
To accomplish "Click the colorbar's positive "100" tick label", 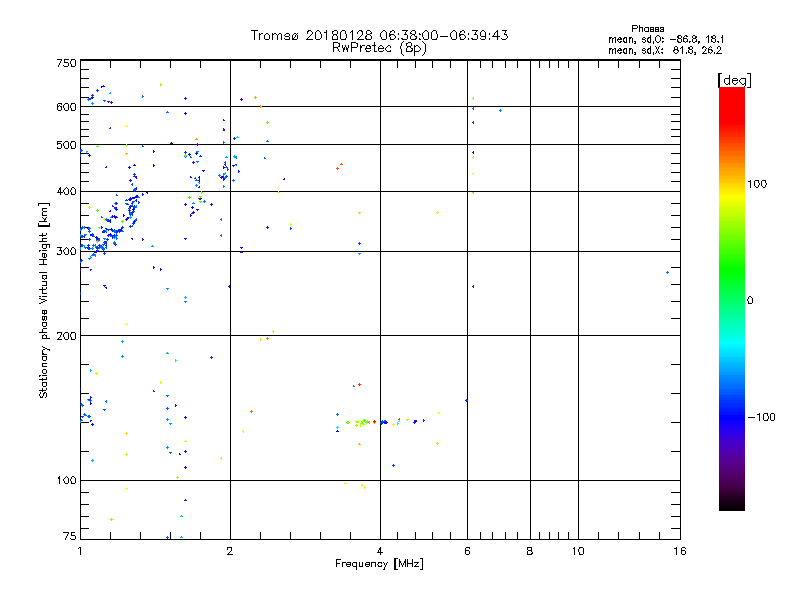I will 757,184.
